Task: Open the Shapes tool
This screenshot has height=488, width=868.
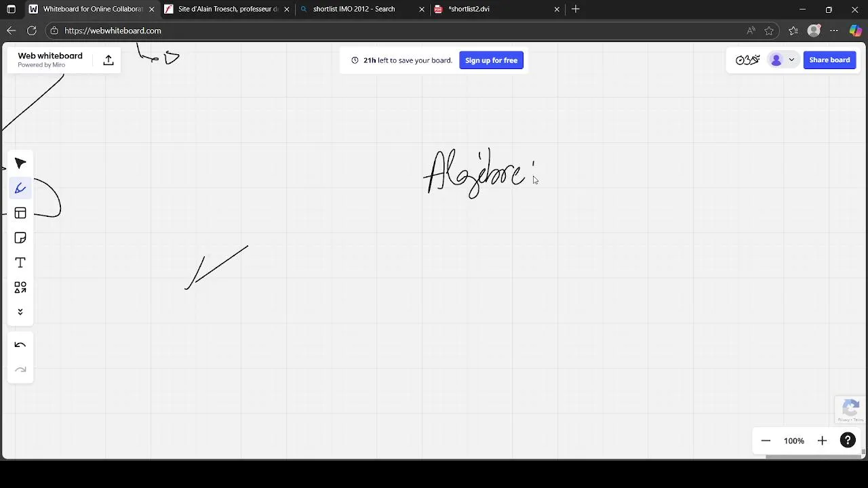Action: [x=20, y=287]
